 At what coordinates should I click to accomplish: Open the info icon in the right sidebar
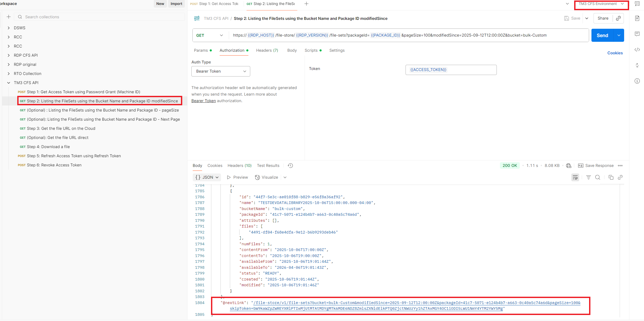pos(637,81)
